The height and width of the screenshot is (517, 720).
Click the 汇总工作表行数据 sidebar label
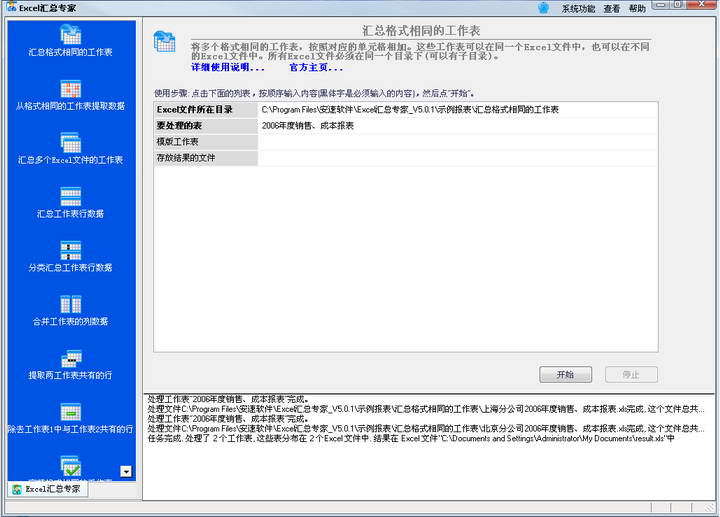click(70, 214)
